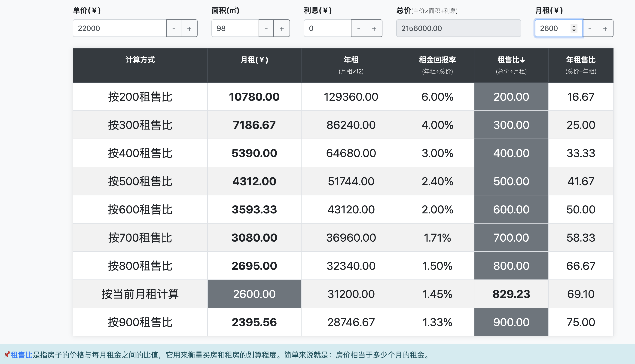The width and height of the screenshot is (635, 364).
Task: Click the highlighted 2600.00 rent cell
Action: 254,294
